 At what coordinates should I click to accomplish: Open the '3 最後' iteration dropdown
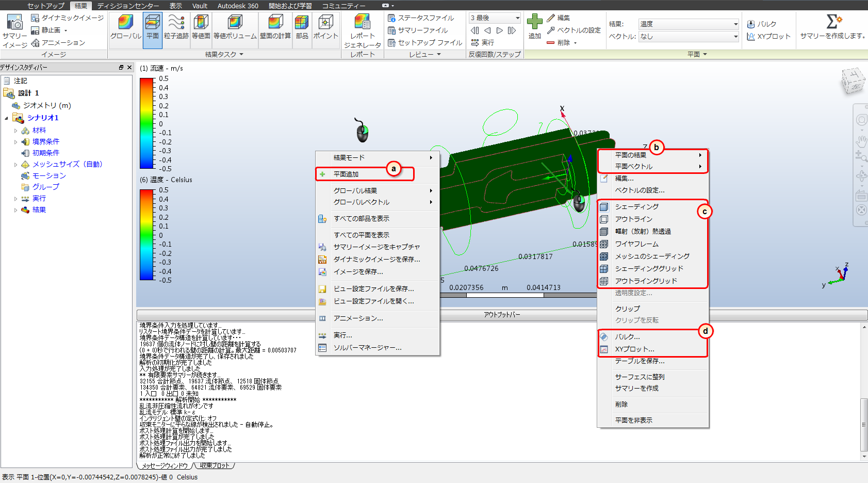click(495, 18)
